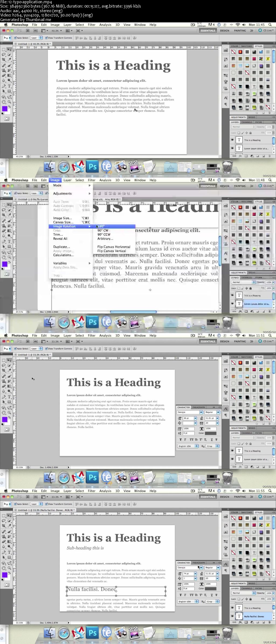Launch Bridge (Br) icon in the 11:45 frame

click(x=28, y=31)
